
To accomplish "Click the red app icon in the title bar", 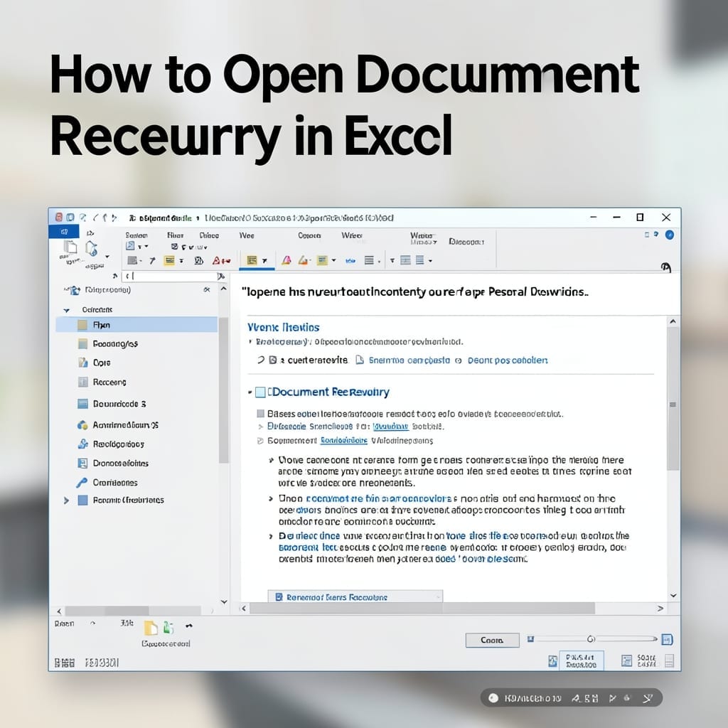I will coord(58,218).
